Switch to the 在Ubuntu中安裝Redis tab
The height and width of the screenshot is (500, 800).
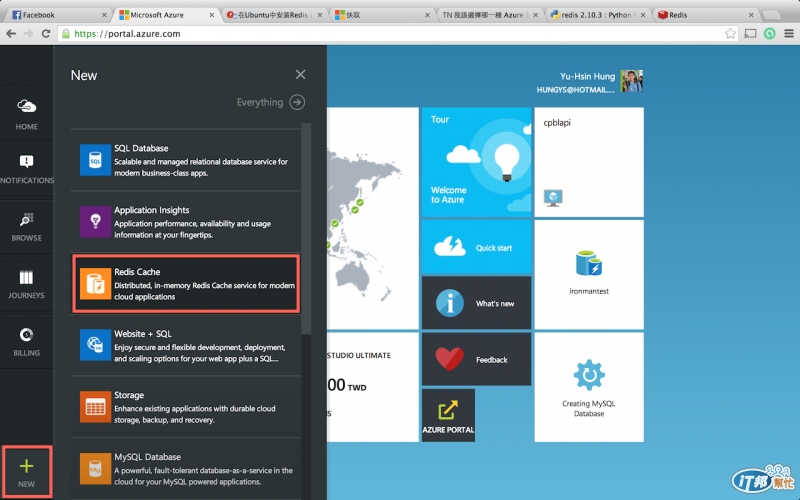[x=274, y=15]
